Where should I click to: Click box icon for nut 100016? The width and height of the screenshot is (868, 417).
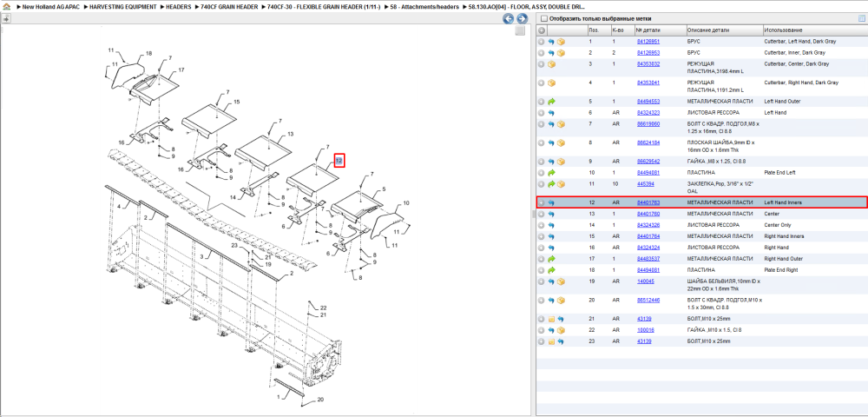tap(561, 330)
